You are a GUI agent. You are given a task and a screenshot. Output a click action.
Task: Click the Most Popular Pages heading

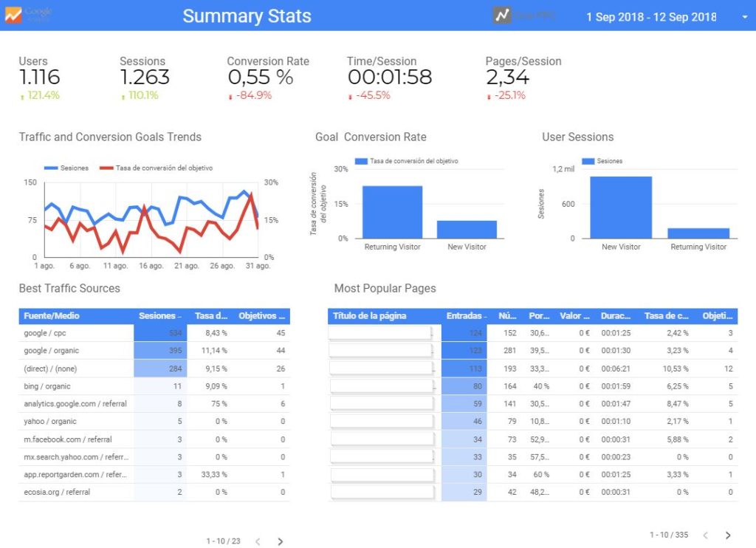[x=385, y=289]
